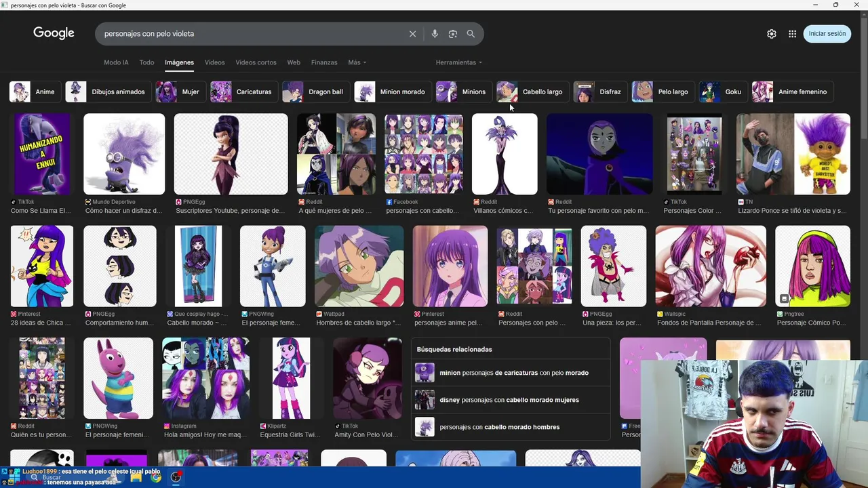Screen dimensions: 868x488
Task: Open the Equestria Girls Twilight Klipartz image
Action: (291, 378)
